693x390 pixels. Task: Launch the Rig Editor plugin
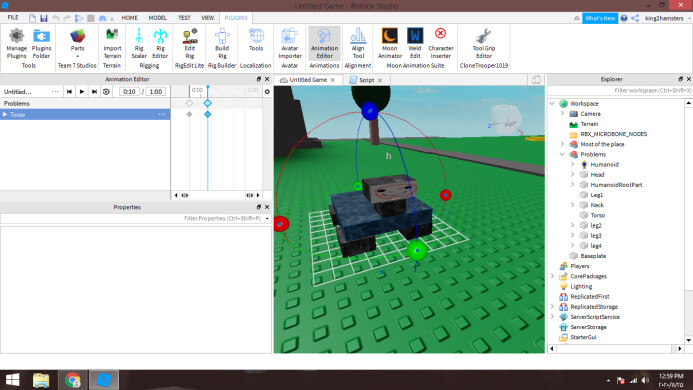[x=160, y=43]
